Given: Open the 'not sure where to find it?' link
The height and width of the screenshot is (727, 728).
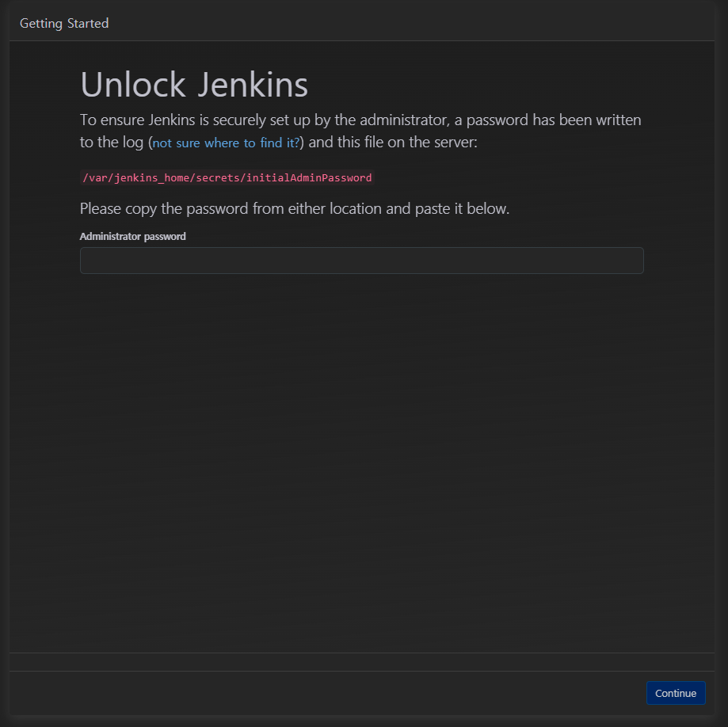Looking at the screenshot, I should pyautogui.click(x=226, y=143).
